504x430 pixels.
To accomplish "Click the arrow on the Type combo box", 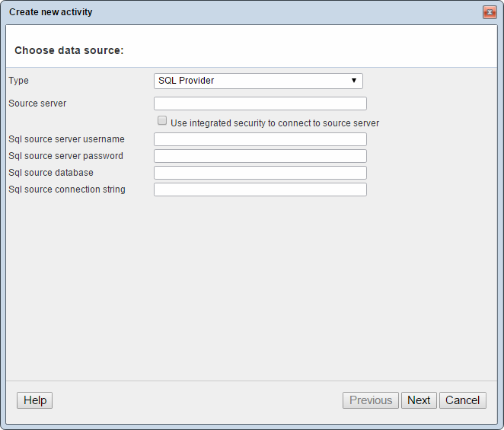I will 354,81.
